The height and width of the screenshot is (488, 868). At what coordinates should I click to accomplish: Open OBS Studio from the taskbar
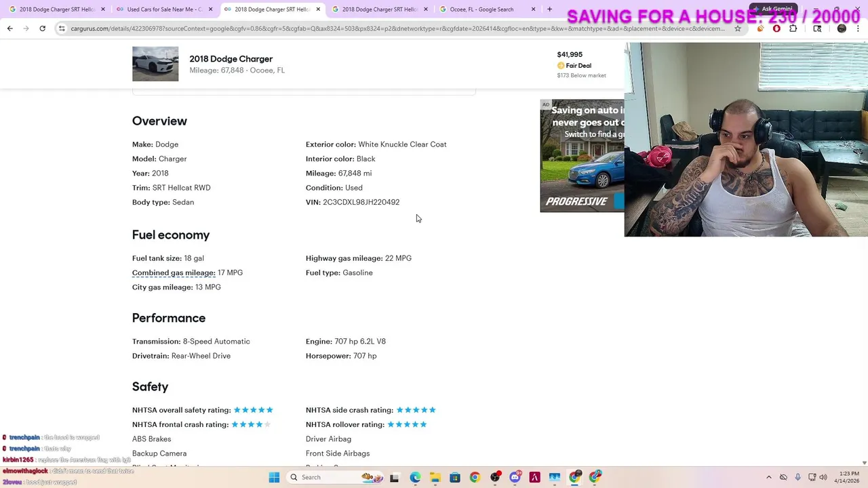click(x=495, y=477)
